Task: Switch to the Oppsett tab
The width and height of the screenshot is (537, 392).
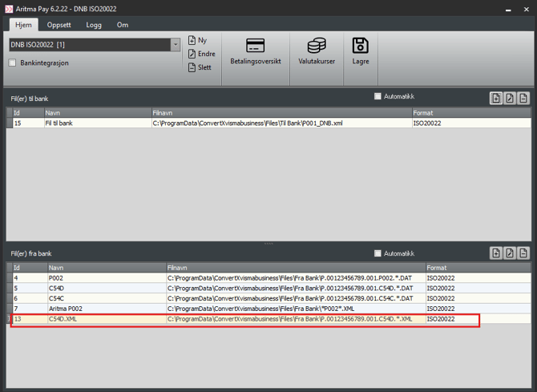Action: pos(59,25)
